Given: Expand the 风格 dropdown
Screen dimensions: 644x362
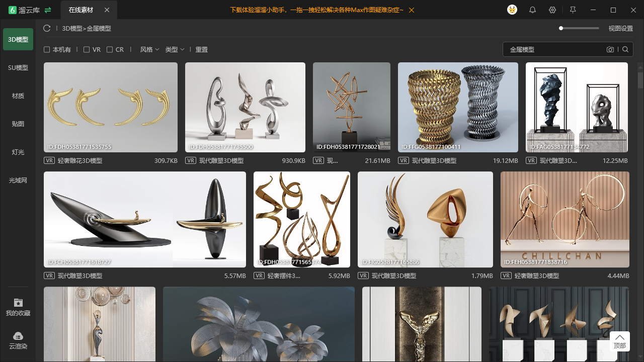Looking at the screenshot, I should [x=149, y=50].
